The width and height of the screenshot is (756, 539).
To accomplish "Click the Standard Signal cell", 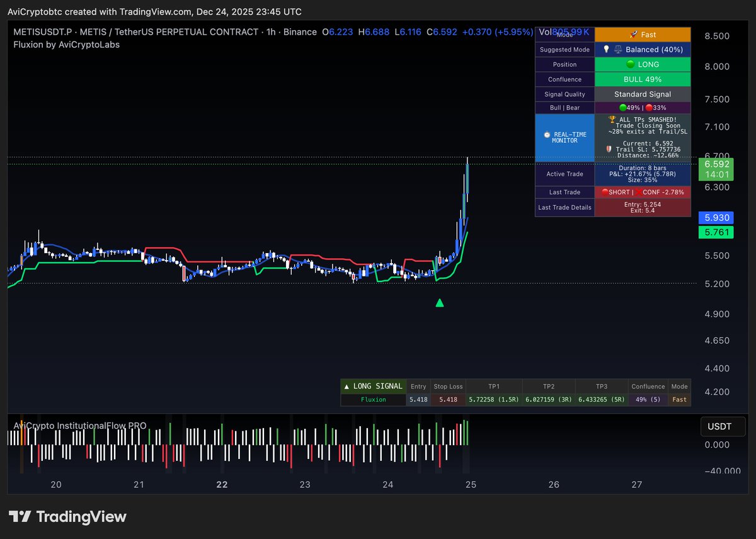I will [x=643, y=94].
